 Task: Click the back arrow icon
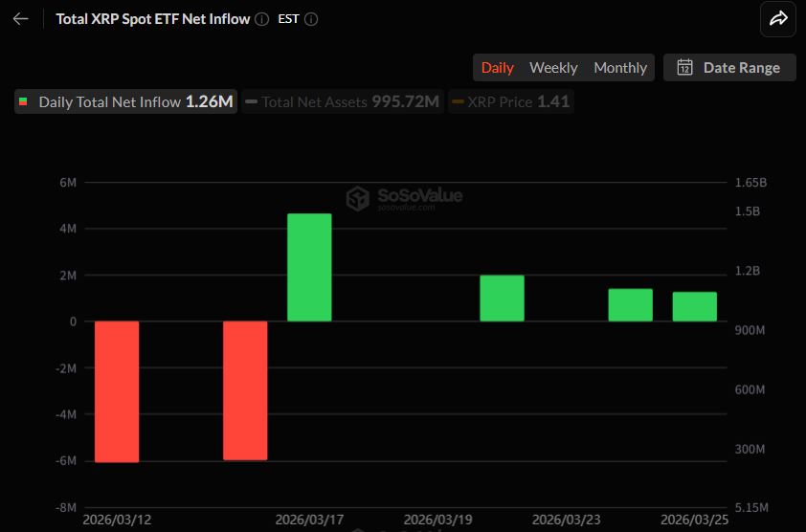click(20, 19)
